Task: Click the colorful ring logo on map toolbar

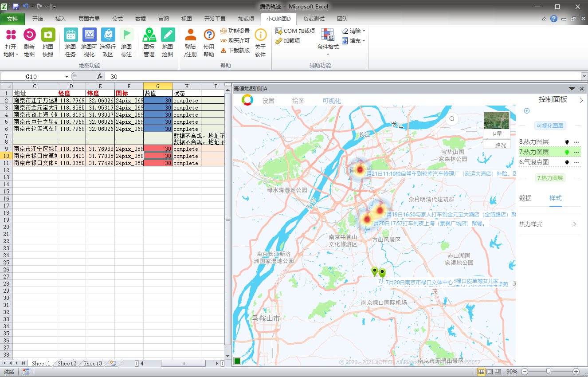Action: 247,100
